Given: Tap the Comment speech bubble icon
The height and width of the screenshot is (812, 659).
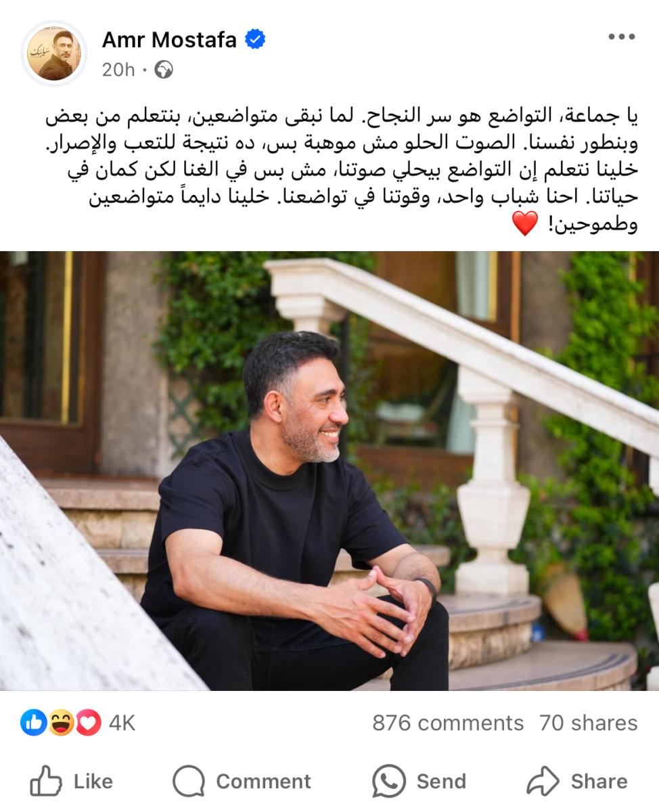Looking at the screenshot, I should (188, 782).
